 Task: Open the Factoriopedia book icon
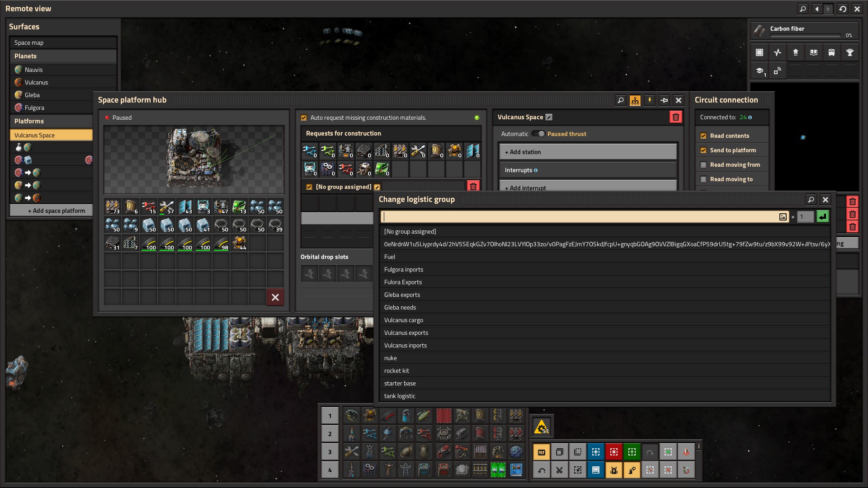(x=814, y=52)
